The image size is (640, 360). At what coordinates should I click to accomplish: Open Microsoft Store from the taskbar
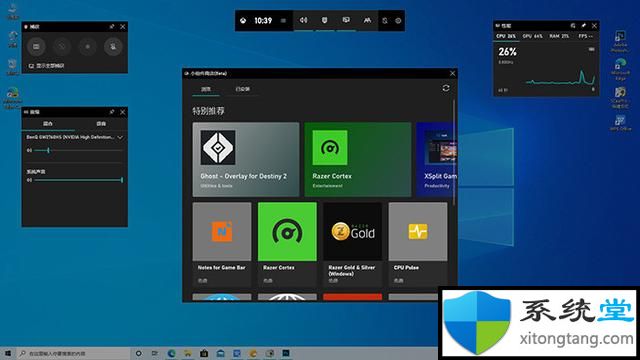[204, 353]
